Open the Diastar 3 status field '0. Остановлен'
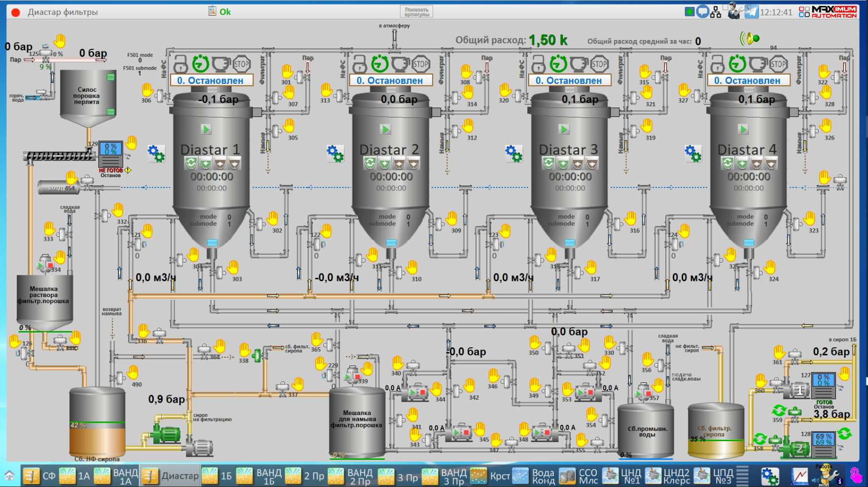The image size is (868, 487). pyautogui.click(x=570, y=80)
